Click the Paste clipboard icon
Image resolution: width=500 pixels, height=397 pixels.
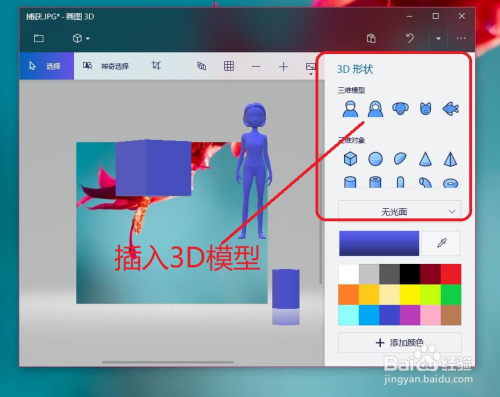[x=371, y=38]
